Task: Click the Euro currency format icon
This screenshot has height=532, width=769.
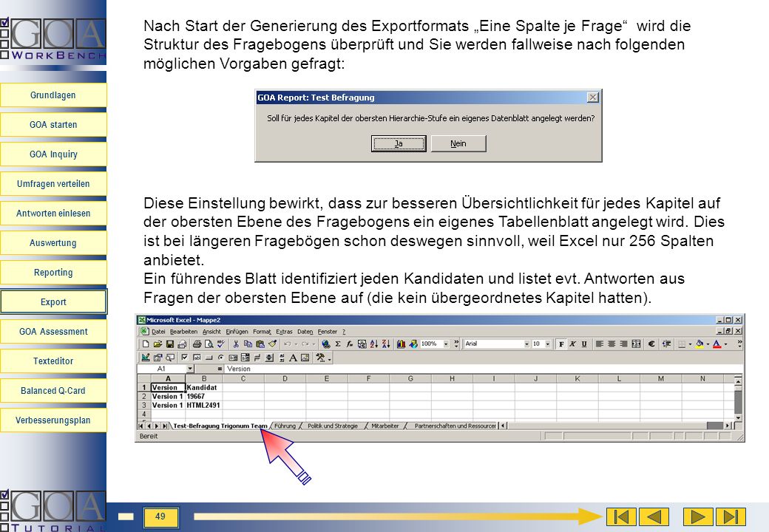Action: (651, 344)
